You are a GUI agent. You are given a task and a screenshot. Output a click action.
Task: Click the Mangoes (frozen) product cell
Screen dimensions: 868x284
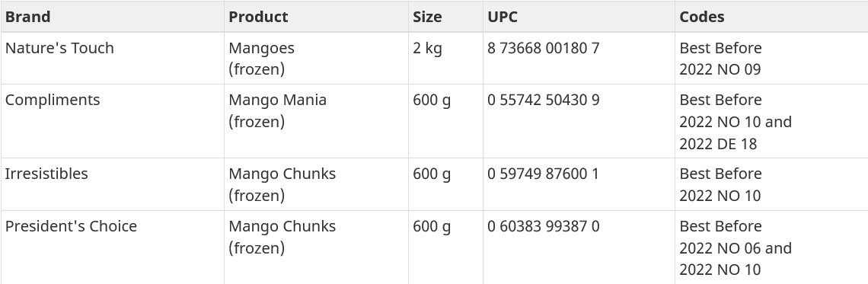click(316, 58)
